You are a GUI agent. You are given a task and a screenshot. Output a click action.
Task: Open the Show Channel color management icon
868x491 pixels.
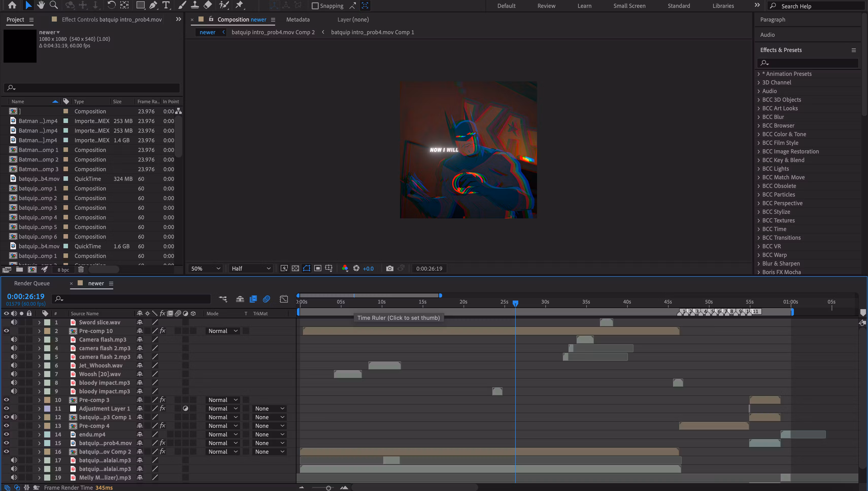click(x=345, y=268)
